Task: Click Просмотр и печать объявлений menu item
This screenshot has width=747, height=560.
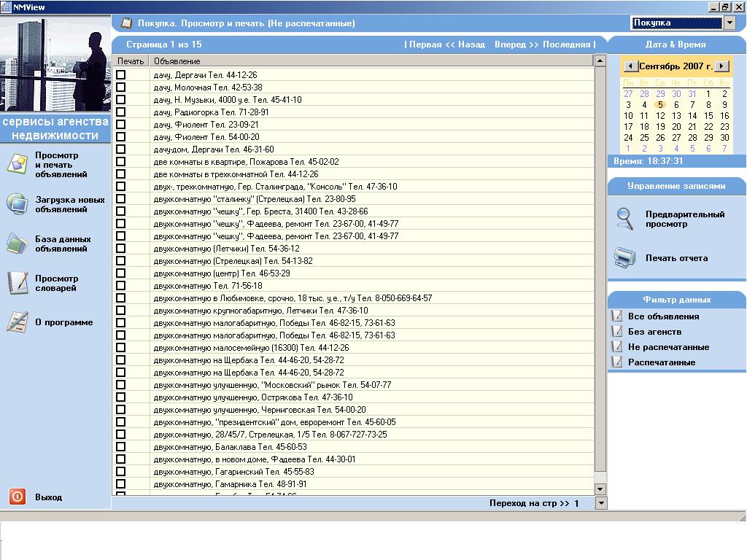Action: click(61, 165)
